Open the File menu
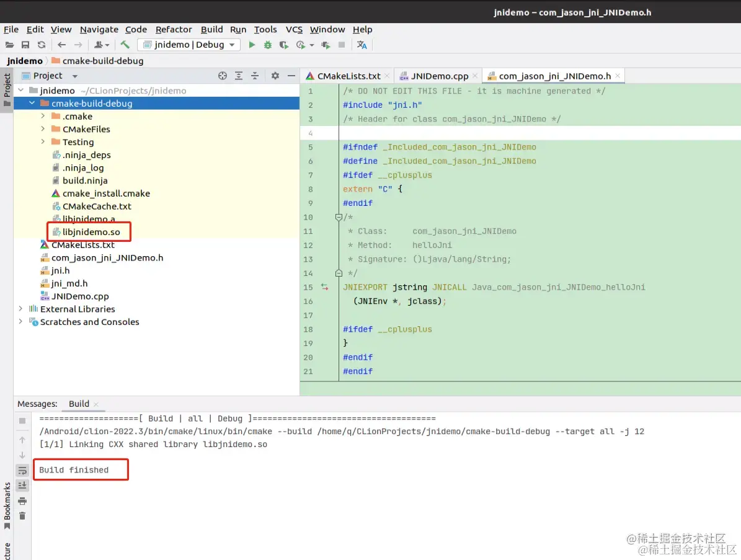 (x=11, y=29)
